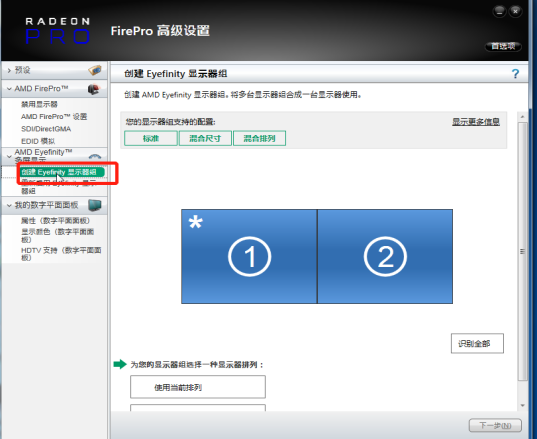Select the 标准 configuration tab

[151, 138]
